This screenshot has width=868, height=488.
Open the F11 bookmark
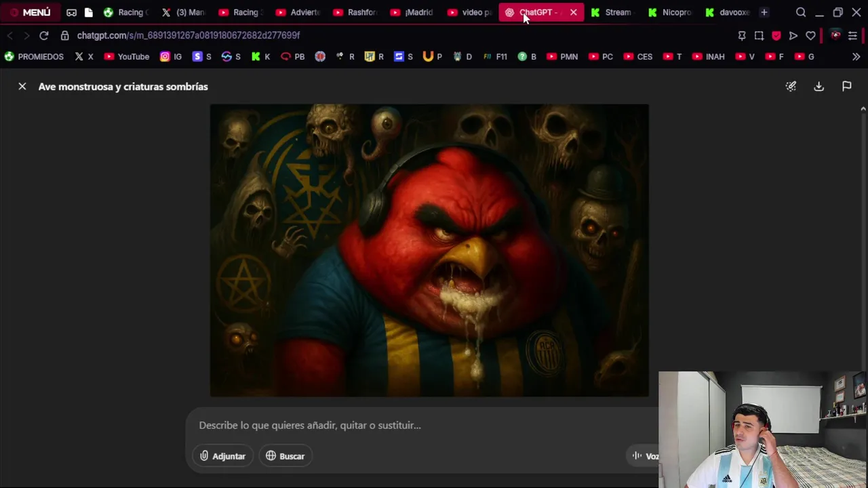[x=495, y=57]
